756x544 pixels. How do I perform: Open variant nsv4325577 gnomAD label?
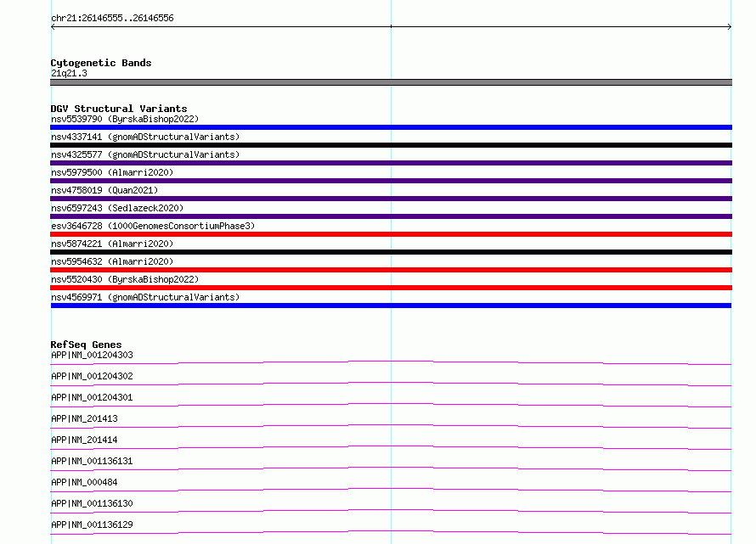pos(145,154)
